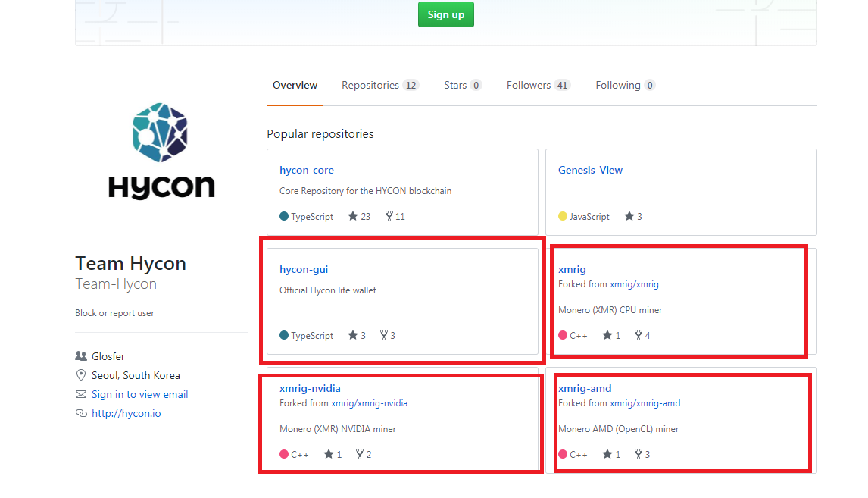Screen dimensions: 868x498
Task: Click Block or report user
Action: [x=114, y=313]
